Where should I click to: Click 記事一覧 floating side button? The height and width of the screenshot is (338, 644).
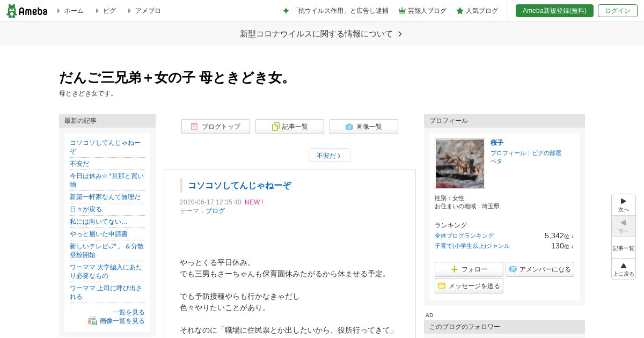(624, 248)
